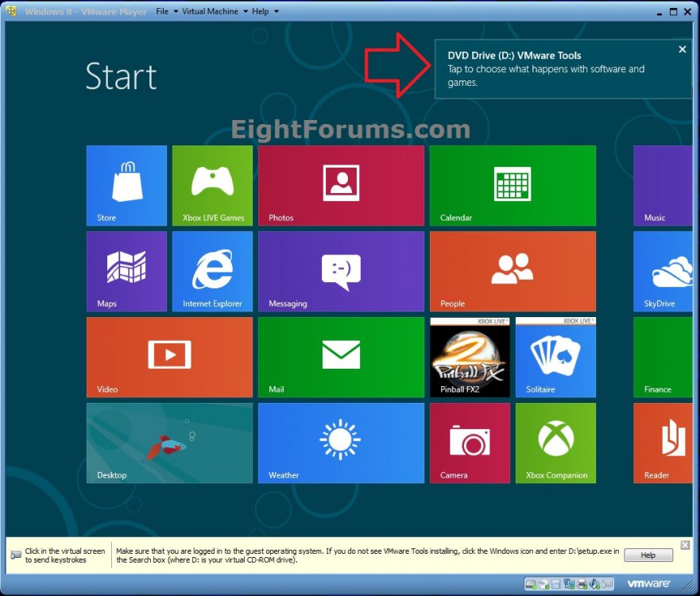Launch the Maps tile
Image resolution: width=700 pixels, height=596 pixels.
pyautogui.click(x=126, y=272)
